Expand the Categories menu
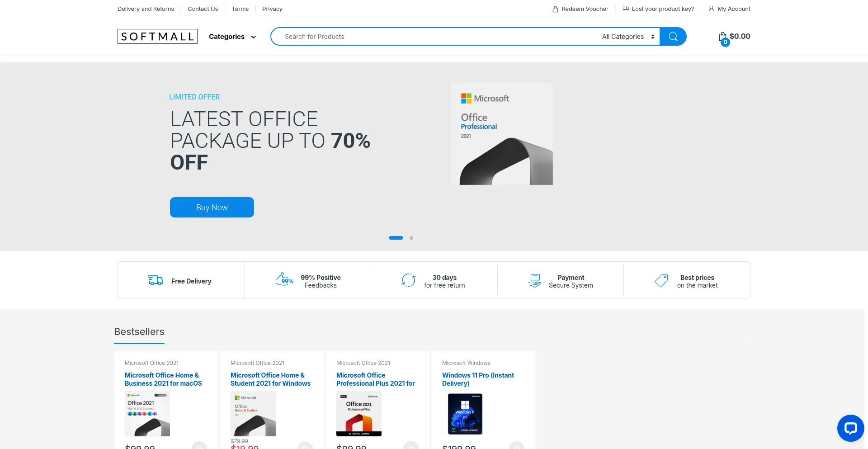The width and height of the screenshot is (868, 449). (232, 37)
